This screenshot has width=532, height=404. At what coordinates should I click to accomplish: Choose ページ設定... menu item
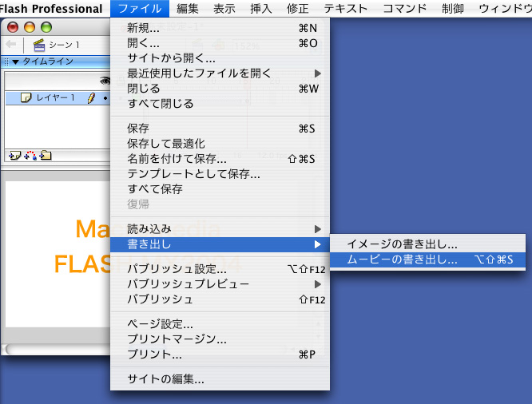coord(220,324)
